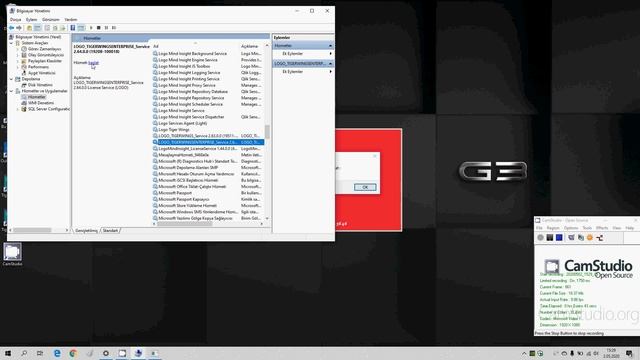Open the Windows Start menu
Viewport: 640px width, 360px height.
pyautogui.click(x=7, y=353)
